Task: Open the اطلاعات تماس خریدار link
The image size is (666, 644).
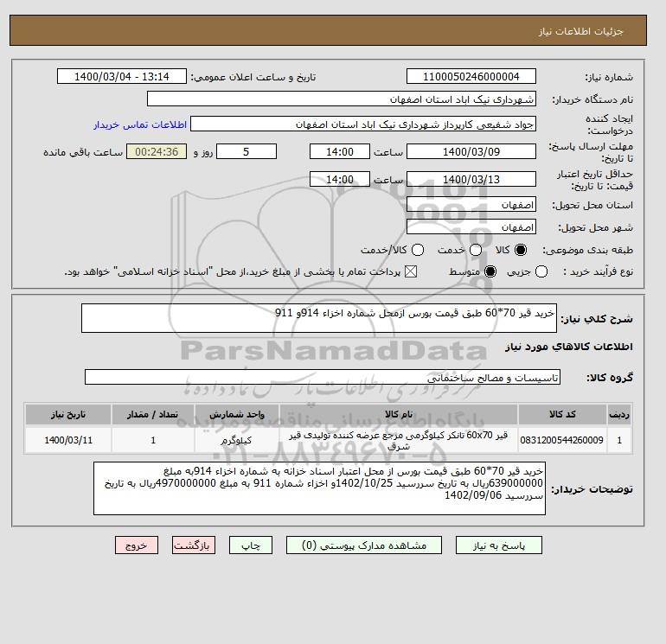Action: tap(140, 124)
